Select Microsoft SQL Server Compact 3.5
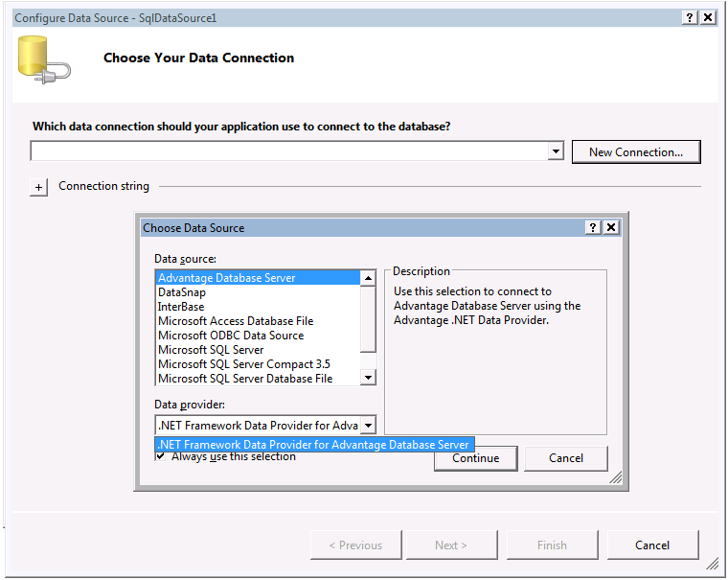 [x=258, y=364]
